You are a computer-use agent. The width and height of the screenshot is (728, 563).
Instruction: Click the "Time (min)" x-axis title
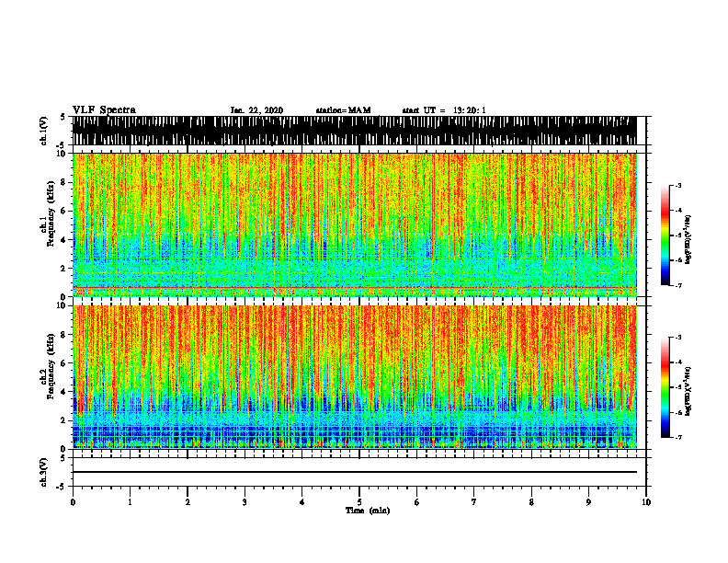coord(368,511)
